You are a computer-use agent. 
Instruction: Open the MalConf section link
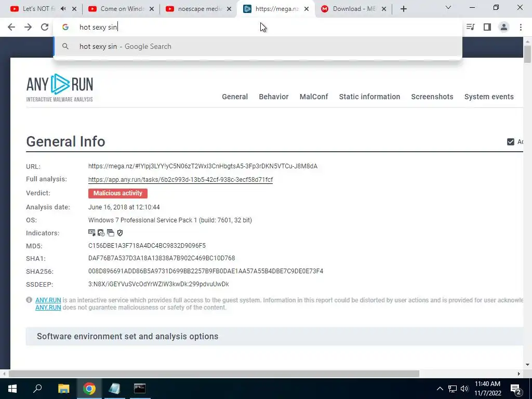(314, 97)
